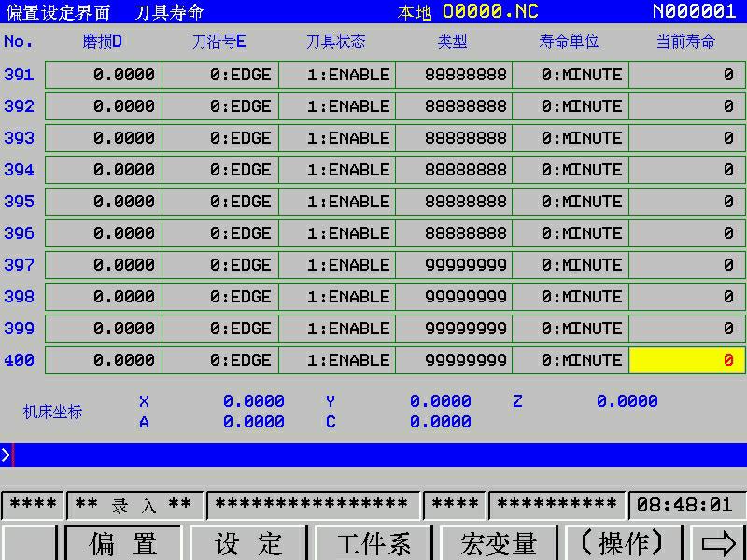Switch to the 工件系 page
747x560 pixels.
click(x=373, y=543)
